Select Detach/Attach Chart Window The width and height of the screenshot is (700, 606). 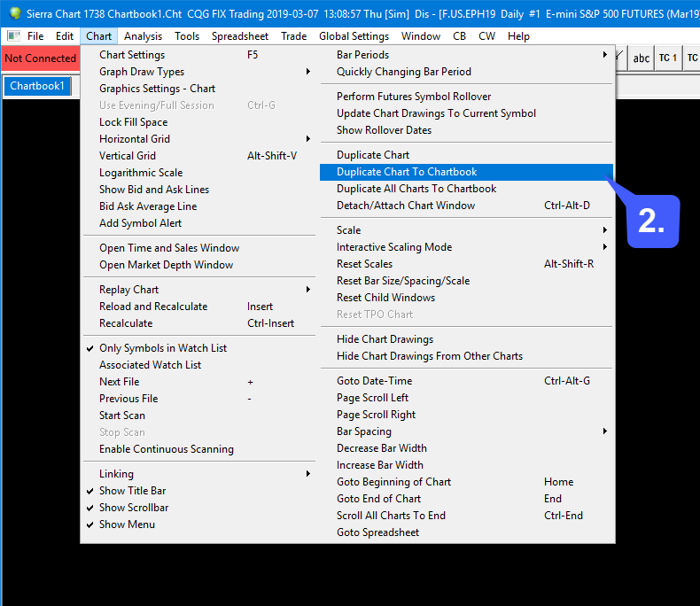coord(466,206)
